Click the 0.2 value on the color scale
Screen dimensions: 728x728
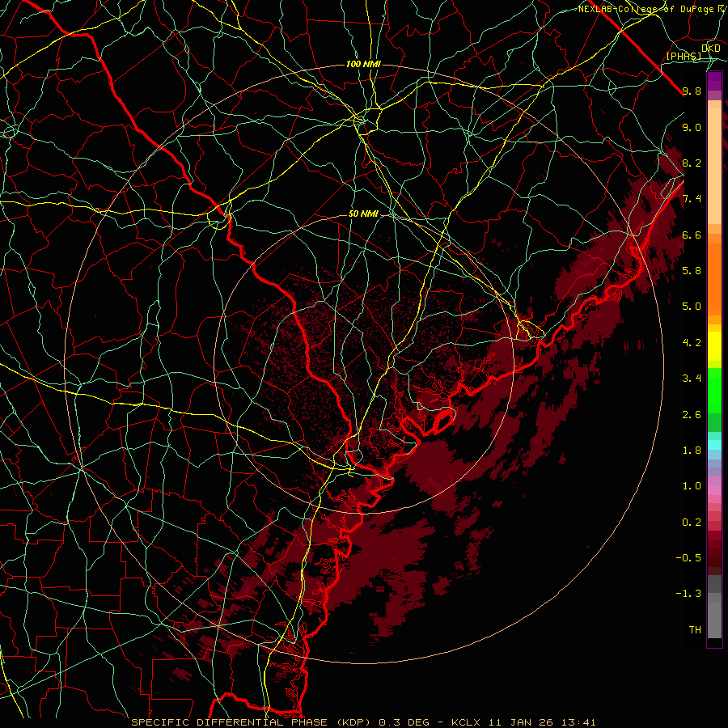(692, 523)
